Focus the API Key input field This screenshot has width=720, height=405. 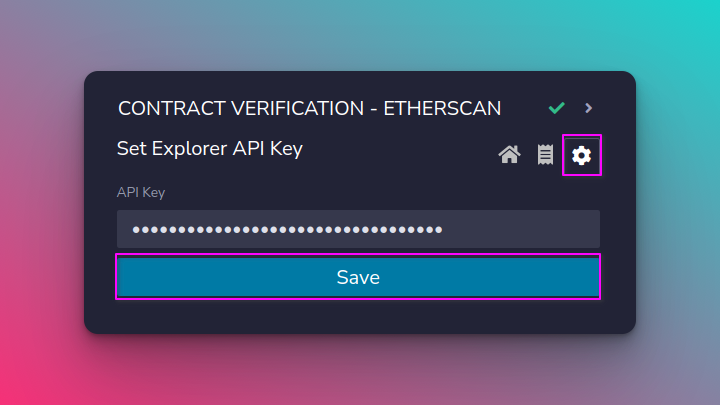pyautogui.click(x=358, y=229)
